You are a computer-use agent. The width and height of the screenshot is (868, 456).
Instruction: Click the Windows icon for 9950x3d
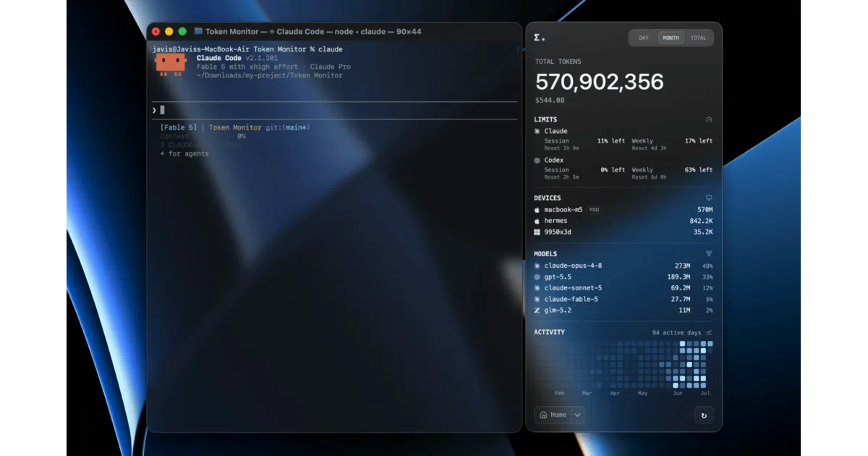pos(537,232)
